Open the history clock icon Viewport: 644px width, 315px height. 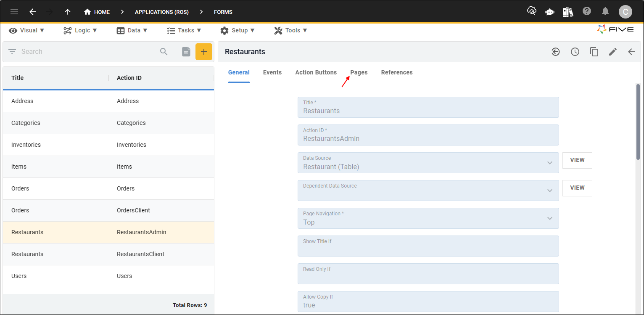[575, 52]
